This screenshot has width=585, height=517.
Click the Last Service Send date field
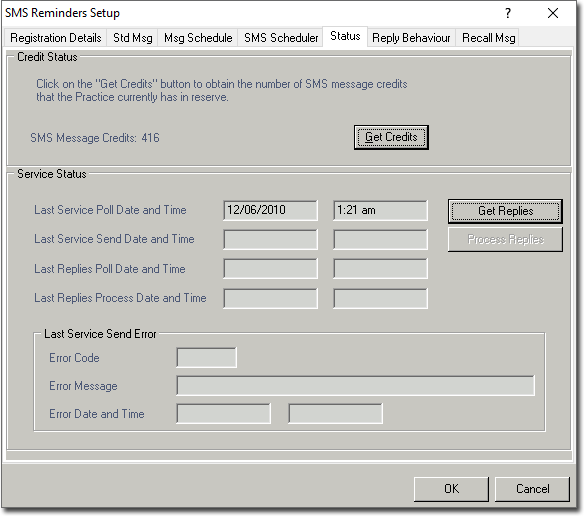pos(270,239)
